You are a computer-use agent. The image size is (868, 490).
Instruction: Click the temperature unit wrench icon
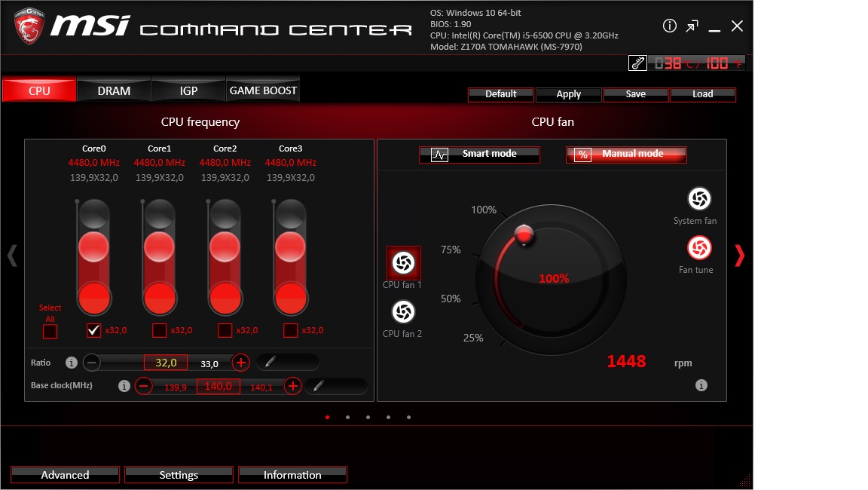pyautogui.click(x=637, y=63)
